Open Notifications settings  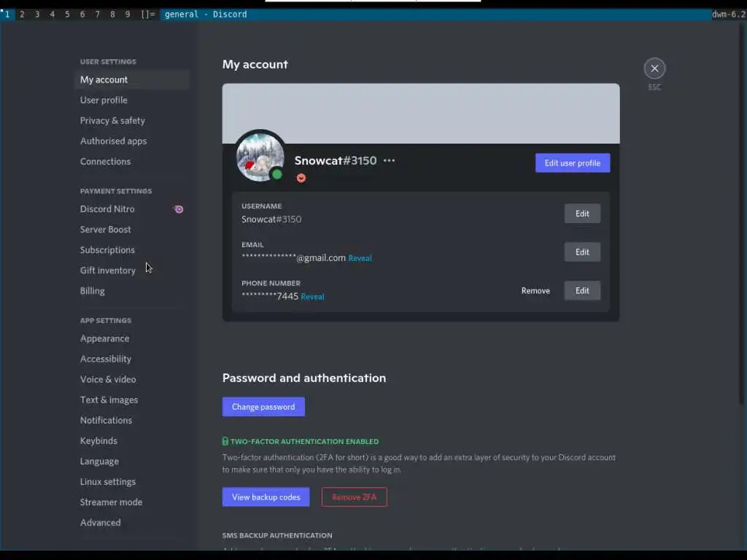[x=132, y=421]
